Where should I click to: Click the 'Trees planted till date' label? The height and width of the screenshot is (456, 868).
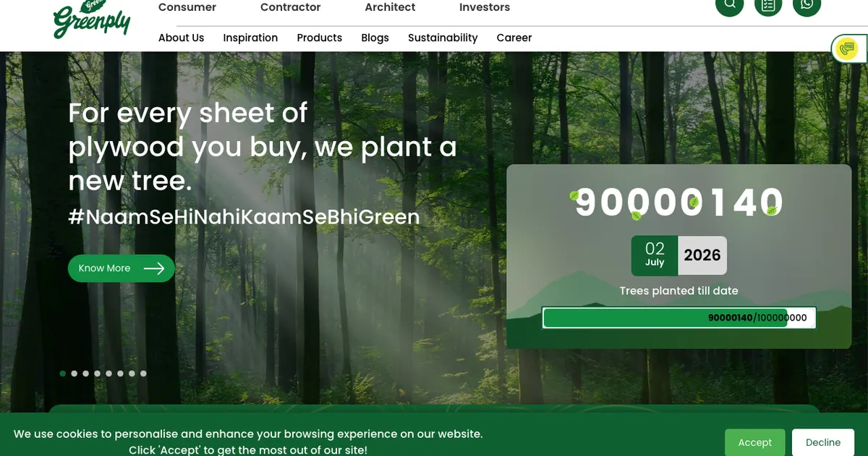[x=679, y=291]
